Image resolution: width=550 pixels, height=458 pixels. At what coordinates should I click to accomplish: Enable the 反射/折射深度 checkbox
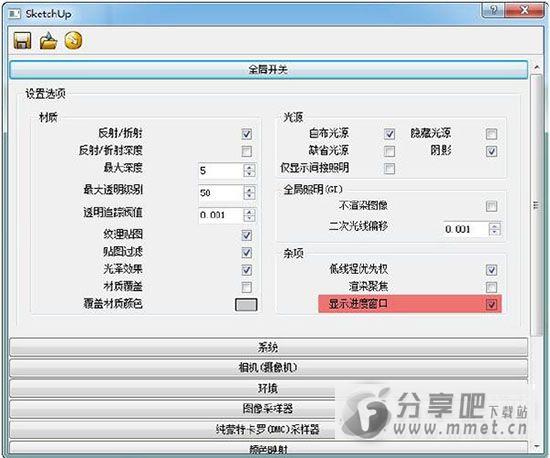point(247,151)
